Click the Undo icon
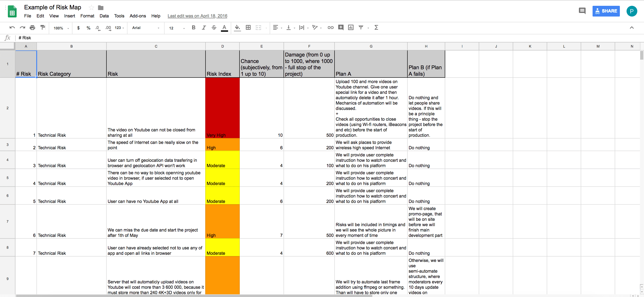644x297 pixels. point(12,28)
